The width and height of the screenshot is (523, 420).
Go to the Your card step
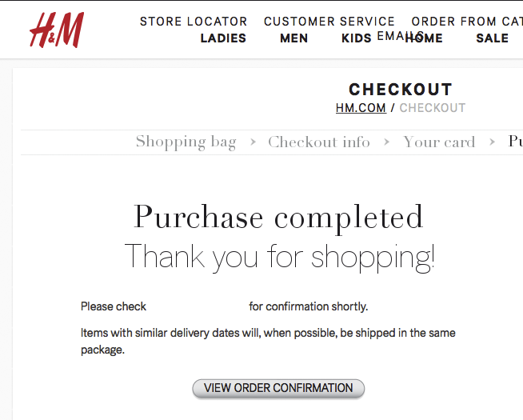439,142
